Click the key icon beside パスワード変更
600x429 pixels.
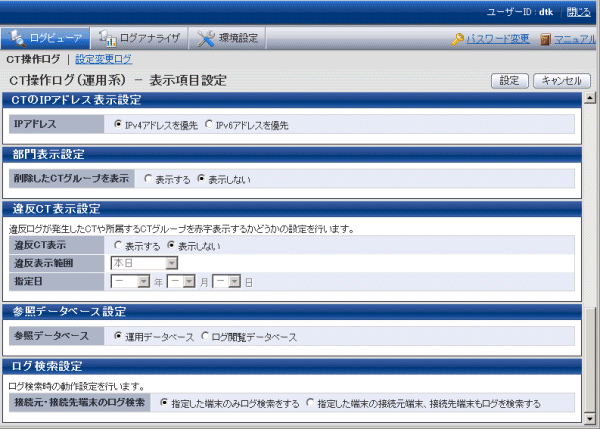[458, 39]
